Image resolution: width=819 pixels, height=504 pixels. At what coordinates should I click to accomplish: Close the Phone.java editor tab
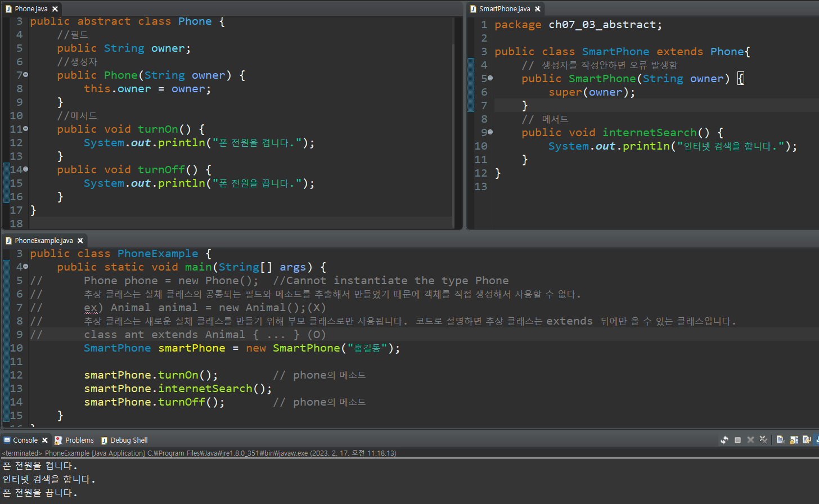(55, 8)
